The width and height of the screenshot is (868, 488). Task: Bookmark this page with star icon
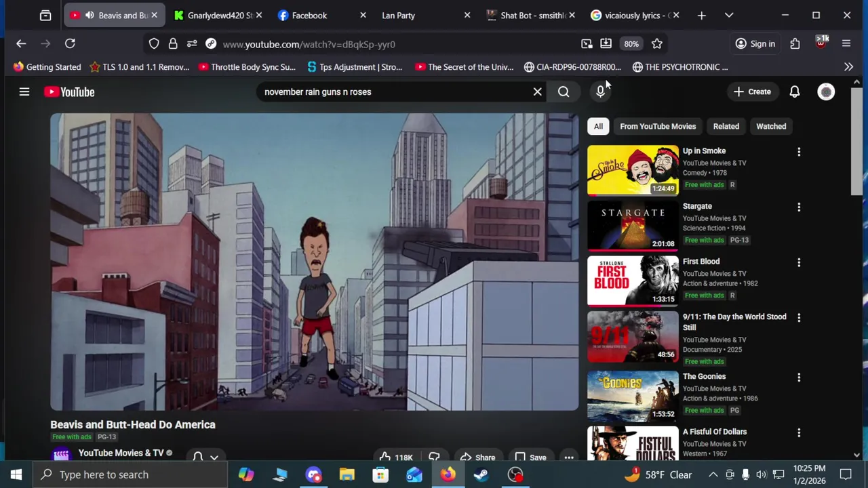(x=656, y=44)
